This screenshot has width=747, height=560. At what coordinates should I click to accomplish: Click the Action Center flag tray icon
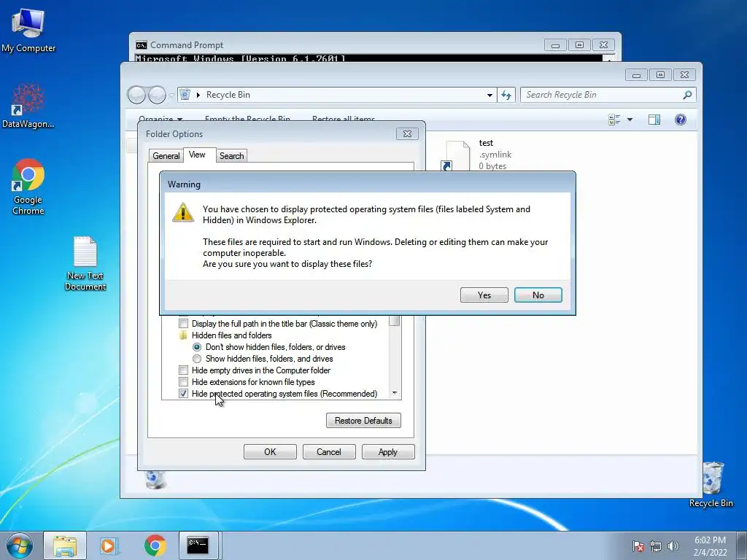[638, 546]
